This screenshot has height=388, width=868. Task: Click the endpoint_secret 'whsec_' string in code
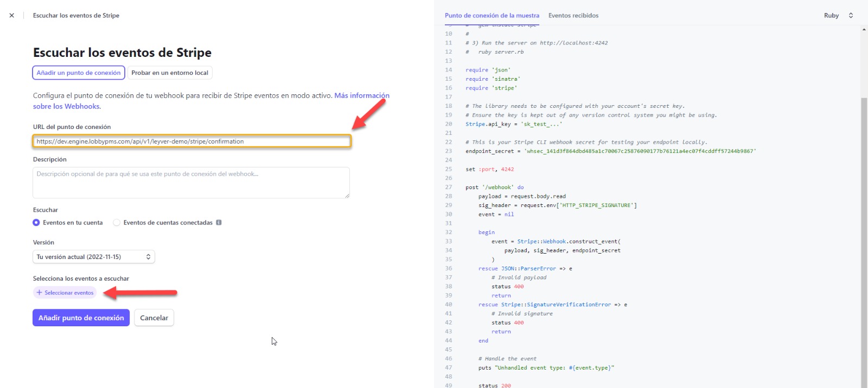pyautogui.click(x=640, y=151)
